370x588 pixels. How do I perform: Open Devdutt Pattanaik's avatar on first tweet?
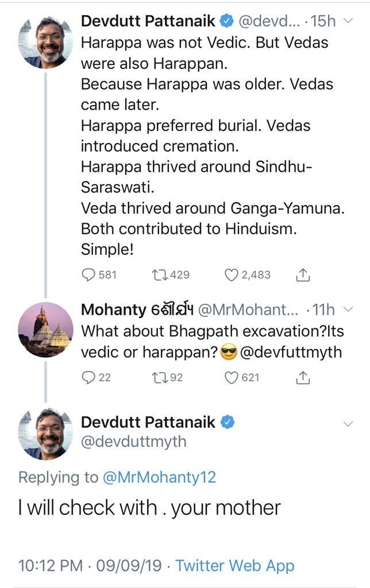pyautogui.click(x=45, y=42)
